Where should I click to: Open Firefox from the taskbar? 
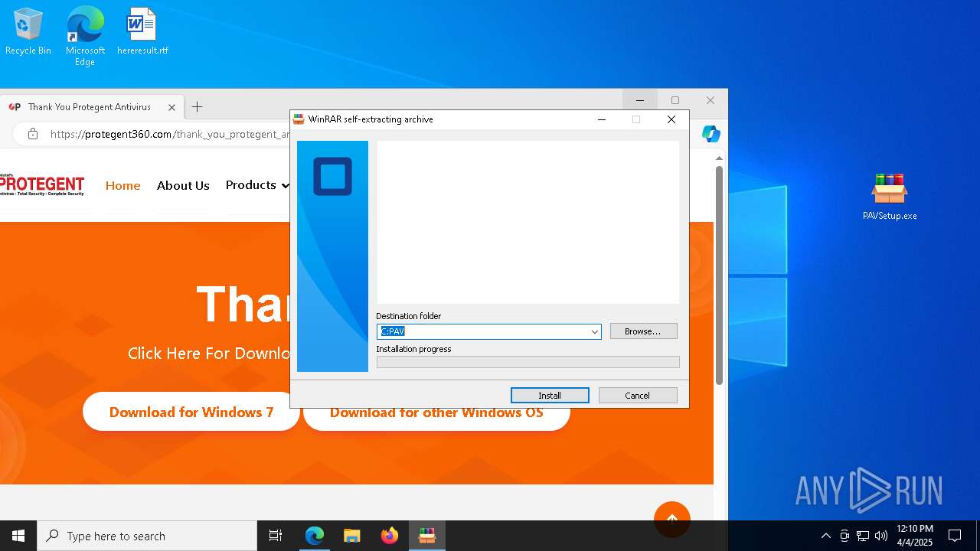[390, 536]
